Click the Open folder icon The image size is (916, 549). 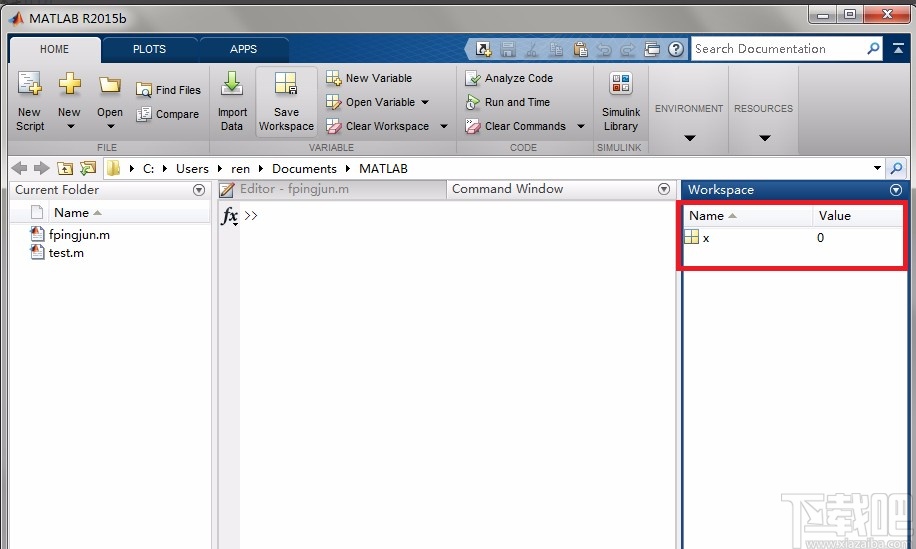110,85
